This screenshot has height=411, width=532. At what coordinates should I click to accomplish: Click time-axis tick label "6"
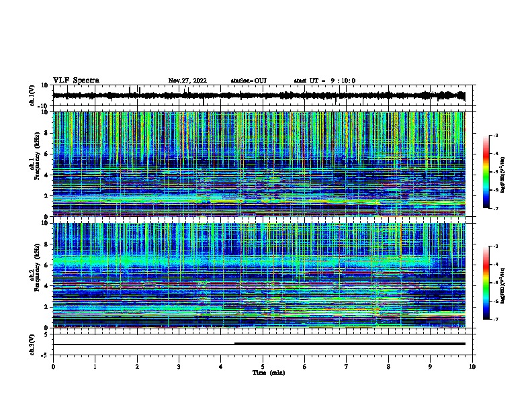pyautogui.click(x=305, y=367)
